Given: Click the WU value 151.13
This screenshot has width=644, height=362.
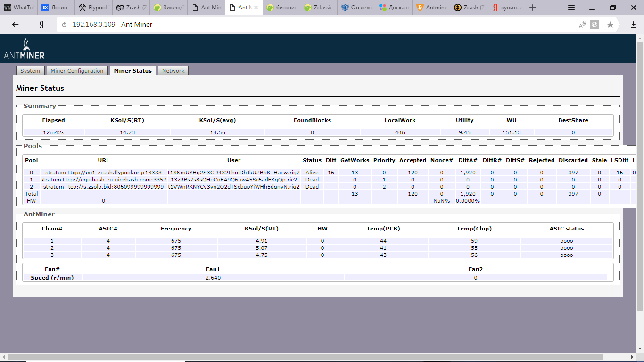Looking at the screenshot, I should click(512, 132).
